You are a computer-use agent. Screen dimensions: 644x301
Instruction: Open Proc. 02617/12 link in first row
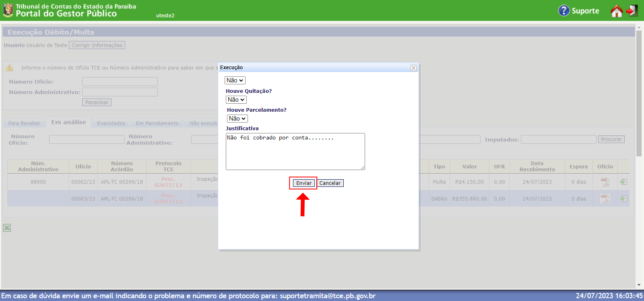click(168, 182)
